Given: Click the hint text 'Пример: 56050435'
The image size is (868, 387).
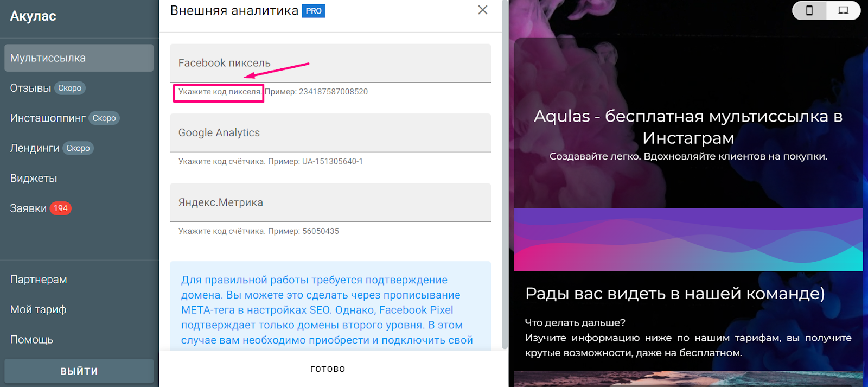Looking at the screenshot, I should (x=303, y=231).
